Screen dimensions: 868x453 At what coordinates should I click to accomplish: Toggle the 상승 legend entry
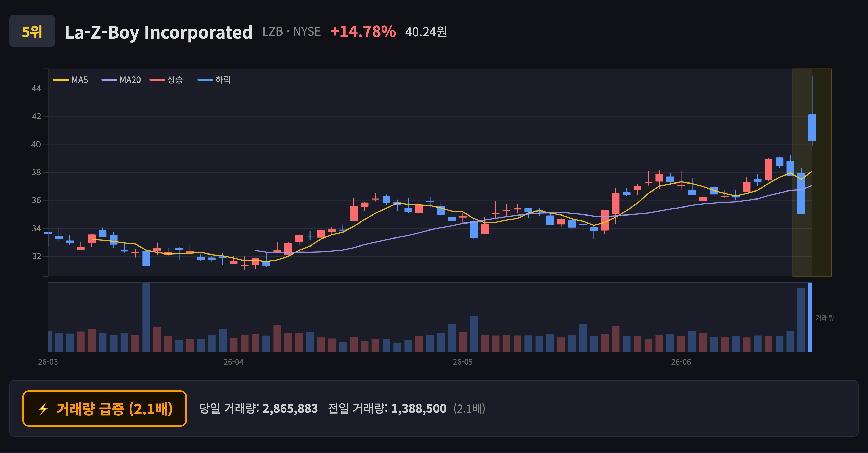(166, 80)
